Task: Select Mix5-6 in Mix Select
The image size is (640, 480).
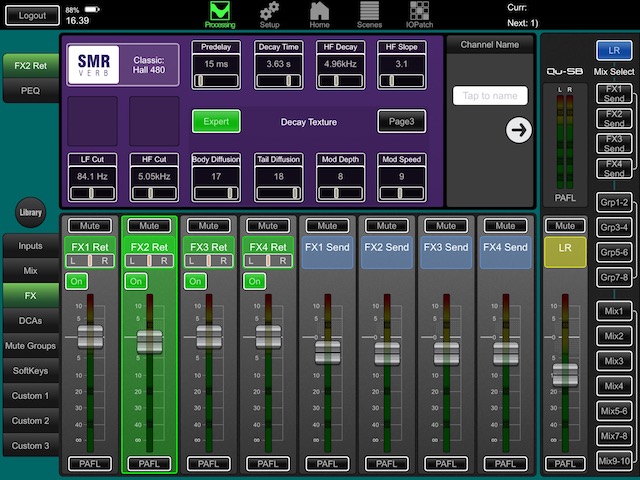Action: (614, 411)
